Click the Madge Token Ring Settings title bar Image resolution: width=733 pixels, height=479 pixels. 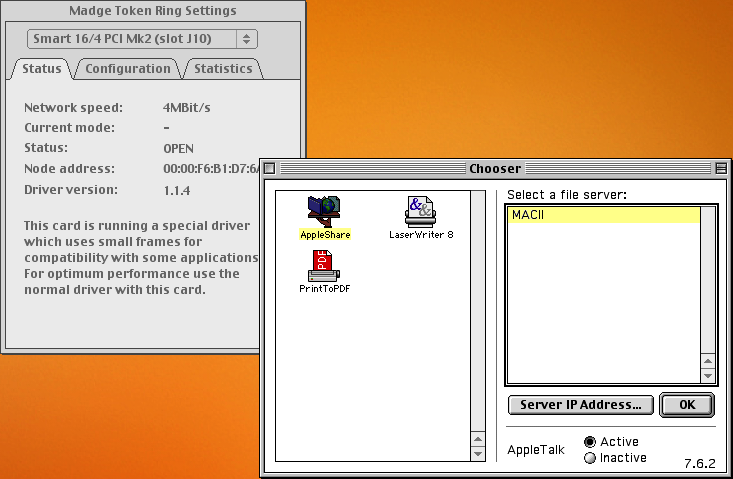(x=153, y=11)
